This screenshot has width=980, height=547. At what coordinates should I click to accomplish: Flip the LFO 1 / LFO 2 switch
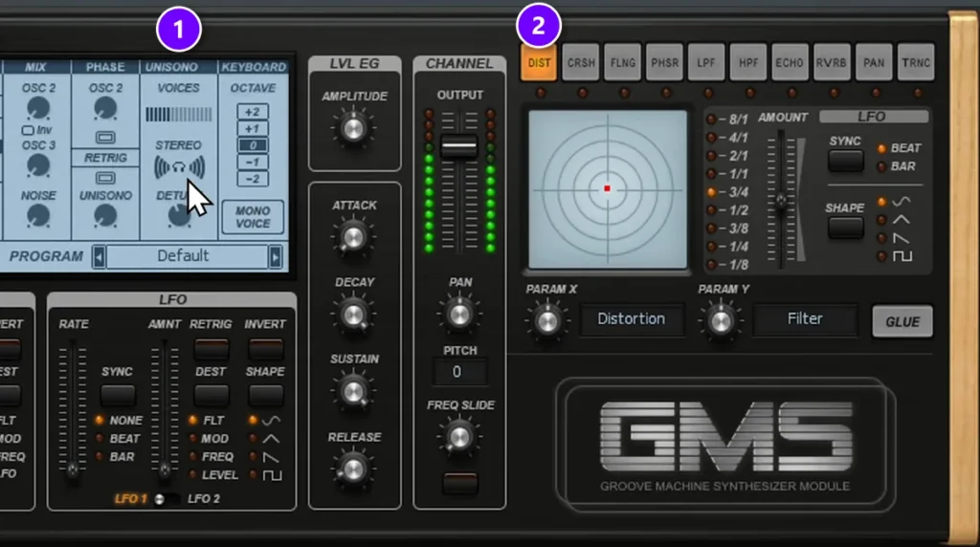coord(167,499)
